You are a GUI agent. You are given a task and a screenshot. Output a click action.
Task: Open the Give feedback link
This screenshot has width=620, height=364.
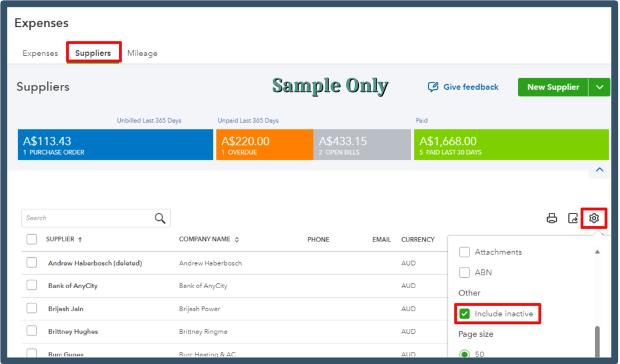click(x=470, y=87)
